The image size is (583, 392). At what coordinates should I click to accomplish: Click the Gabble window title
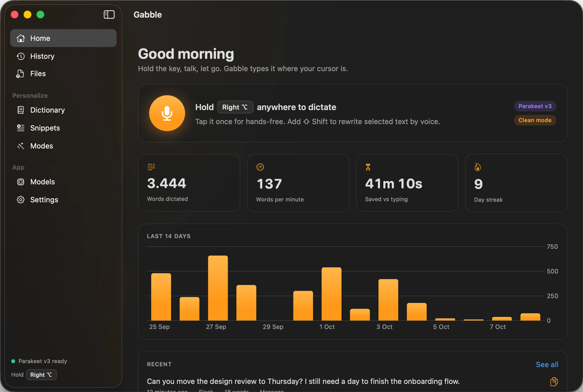click(x=148, y=15)
